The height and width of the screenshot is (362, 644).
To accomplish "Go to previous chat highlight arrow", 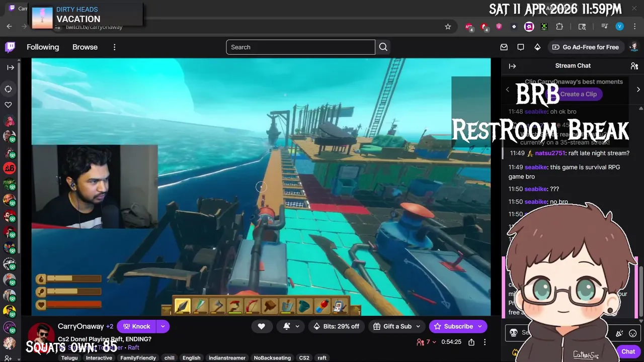I will click(x=507, y=89).
